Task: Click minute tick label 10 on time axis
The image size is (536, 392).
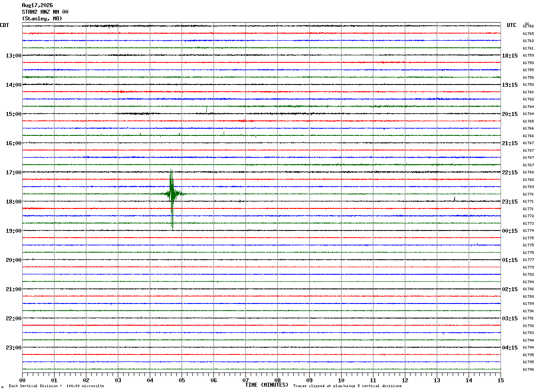Action: pyautogui.click(x=342, y=380)
